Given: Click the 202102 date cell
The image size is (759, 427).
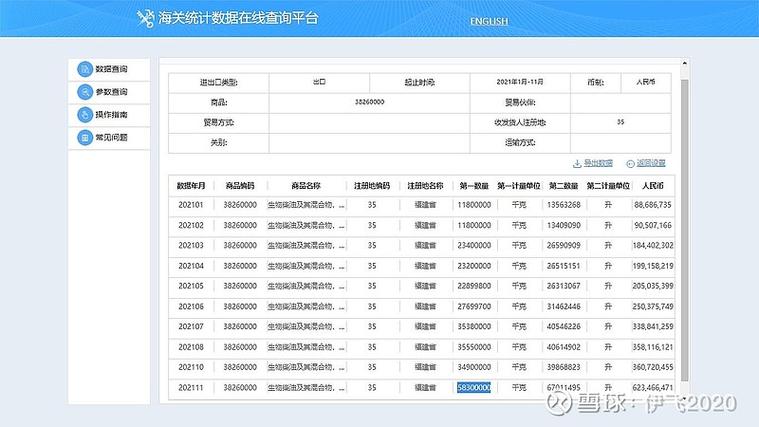Looking at the screenshot, I should pos(191,225).
